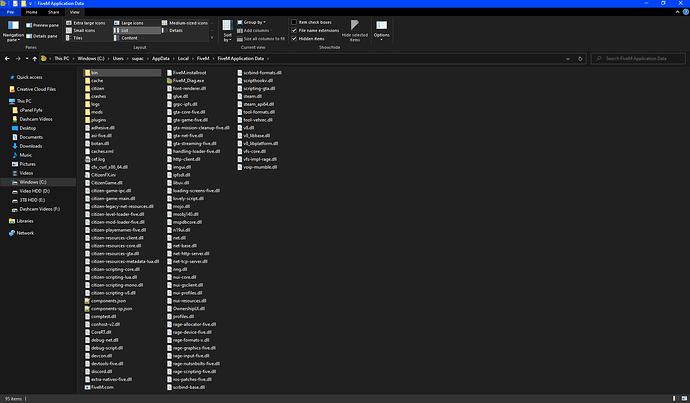Choose the Details layout option
The image size is (690, 403).
click(x=175, y=30)
